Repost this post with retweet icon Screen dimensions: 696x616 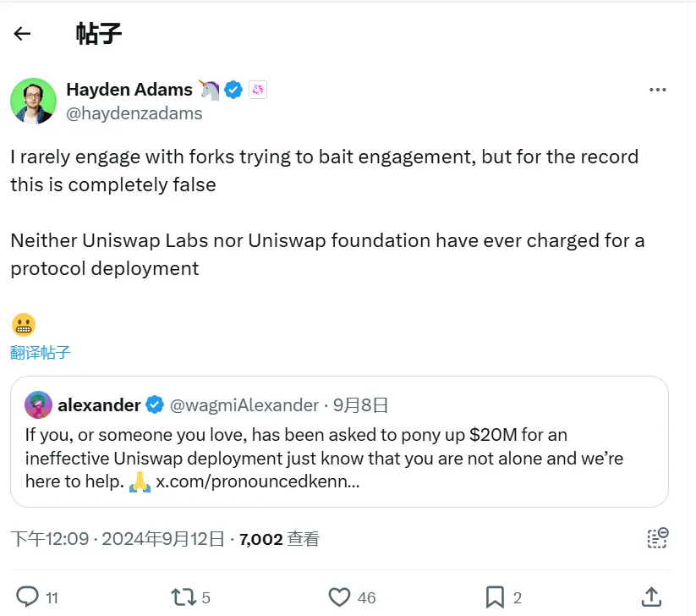point(183,597)
